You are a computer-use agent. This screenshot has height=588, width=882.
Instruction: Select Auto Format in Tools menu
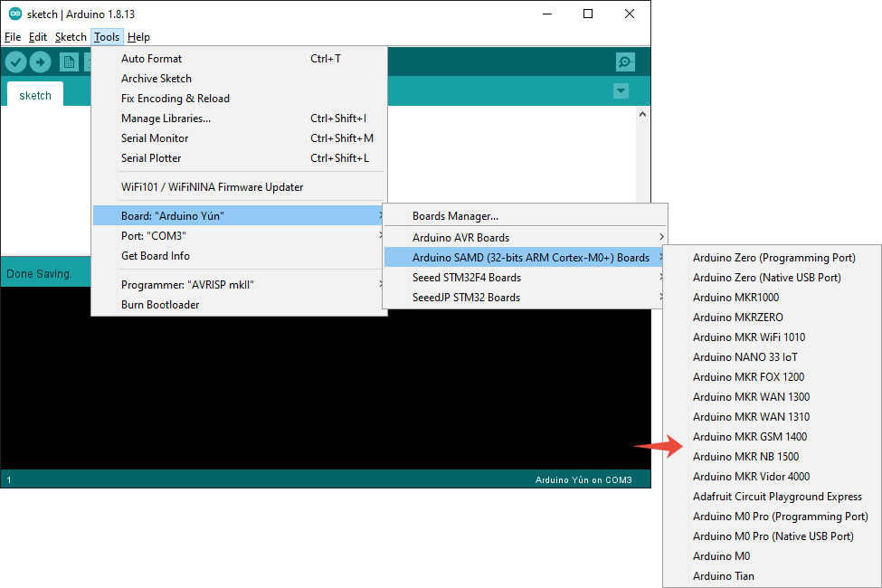[x=151, y=59]
